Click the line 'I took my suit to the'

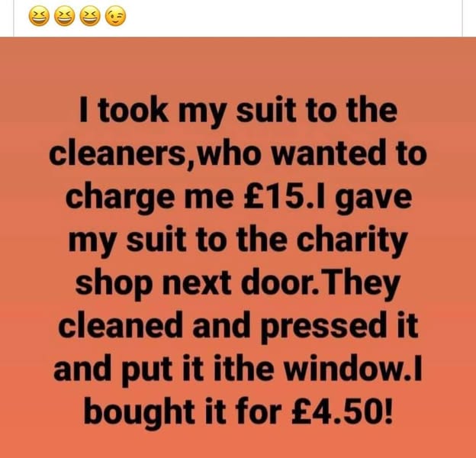pyautogui.click(x=238, y=111)
